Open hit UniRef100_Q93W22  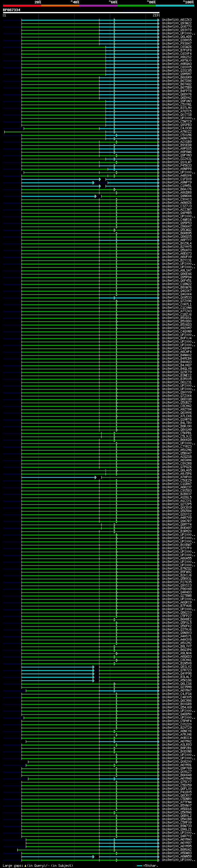pyautogui.click(x=177, y=23)
